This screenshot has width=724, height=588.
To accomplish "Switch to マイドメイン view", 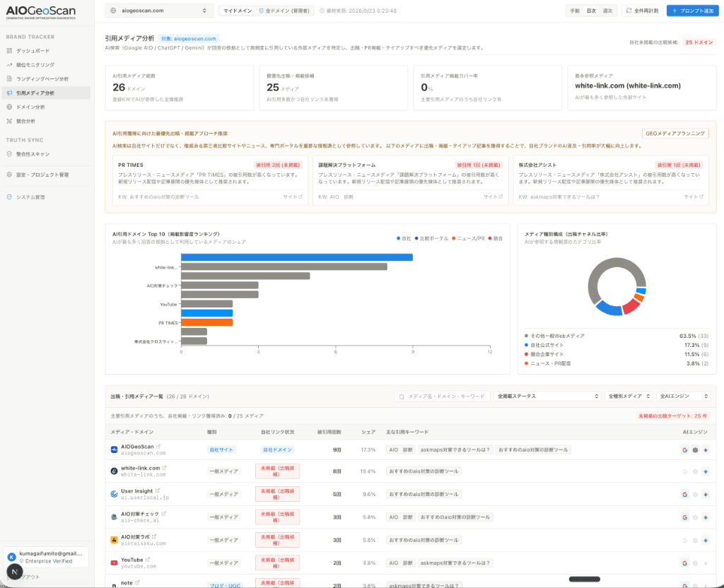I will click(238, 11).
